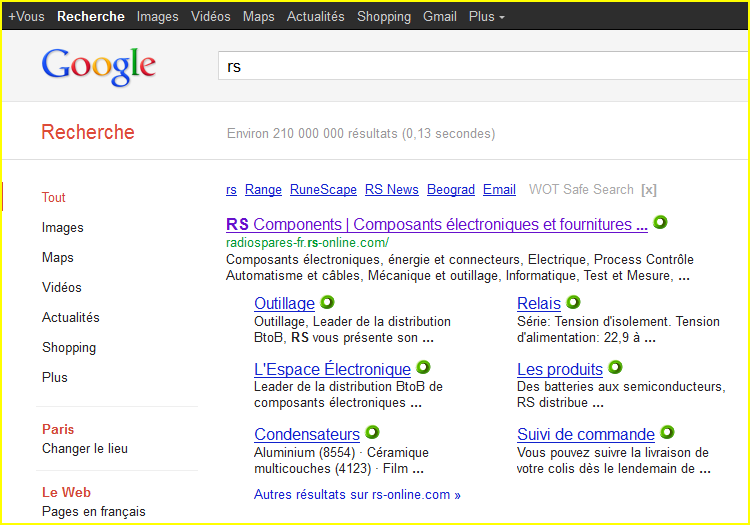750x525 pixels.
Task: Click Changer le lieu under Paris
Action: 85,449
